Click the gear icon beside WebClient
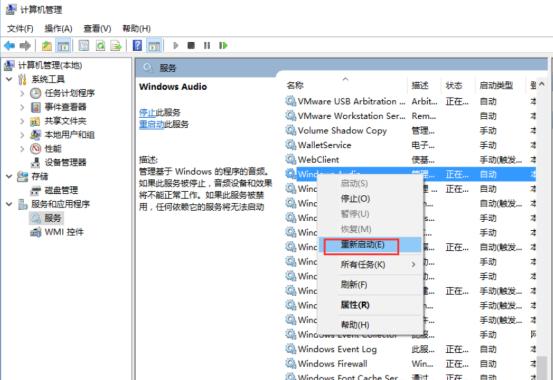The image size is (553, 380). coord(291,159)
